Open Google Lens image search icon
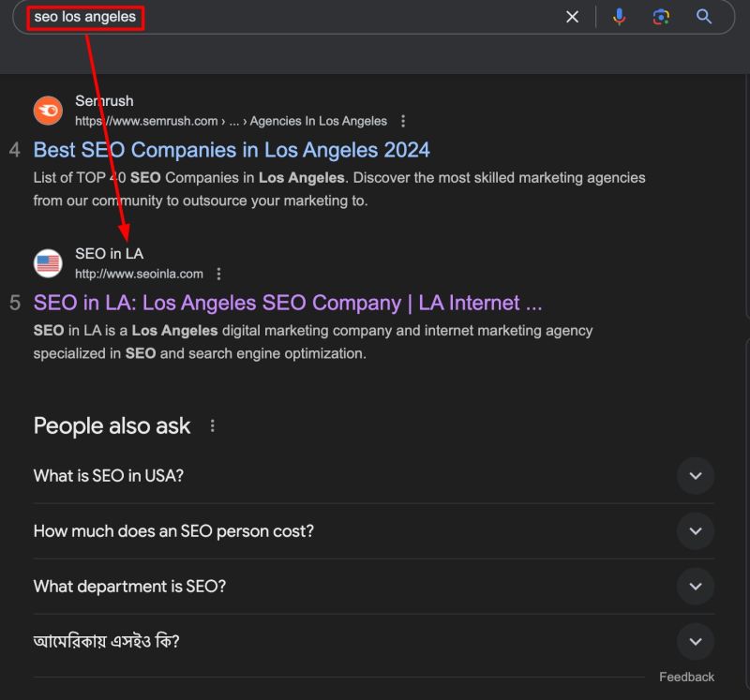 click(661, 17)
